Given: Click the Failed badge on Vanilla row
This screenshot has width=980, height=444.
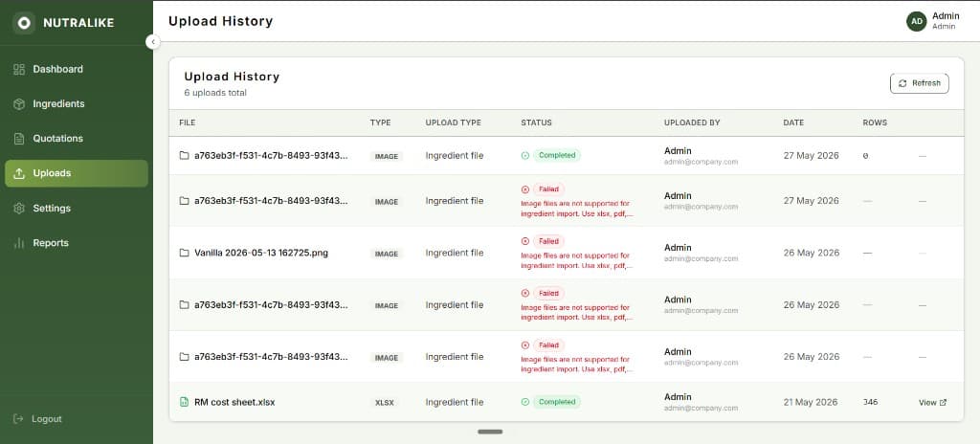Looking at the screenshot, I should pyautogui.click(x=548, y=241).
